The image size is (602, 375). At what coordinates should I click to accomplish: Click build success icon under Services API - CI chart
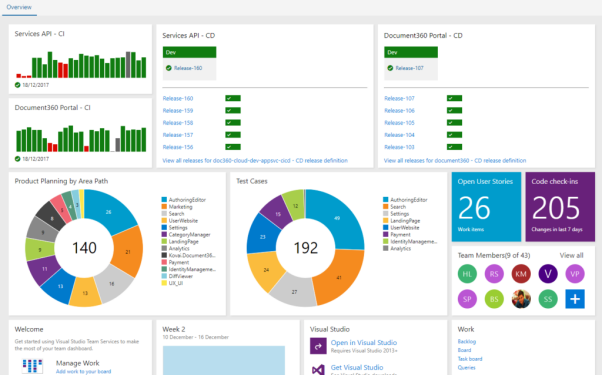pyautogui.click(x=17, y=85)
